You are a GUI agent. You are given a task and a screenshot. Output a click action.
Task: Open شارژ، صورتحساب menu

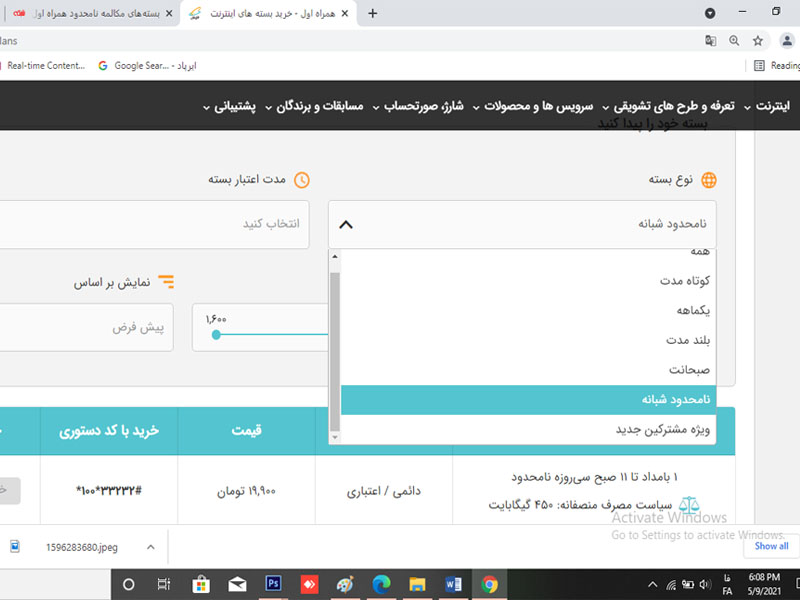(x=418, y=106)
